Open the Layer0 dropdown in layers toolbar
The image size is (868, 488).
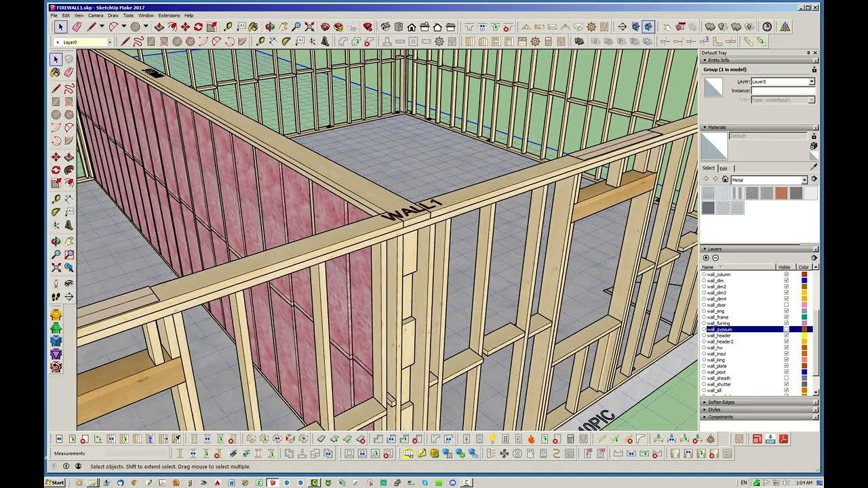pyautogui.click(x=109, y=42)
